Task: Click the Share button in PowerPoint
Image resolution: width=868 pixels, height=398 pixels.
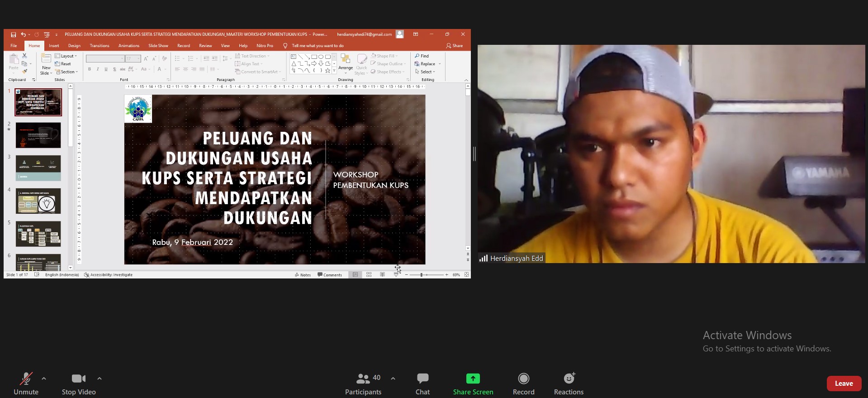Action: 455,46
